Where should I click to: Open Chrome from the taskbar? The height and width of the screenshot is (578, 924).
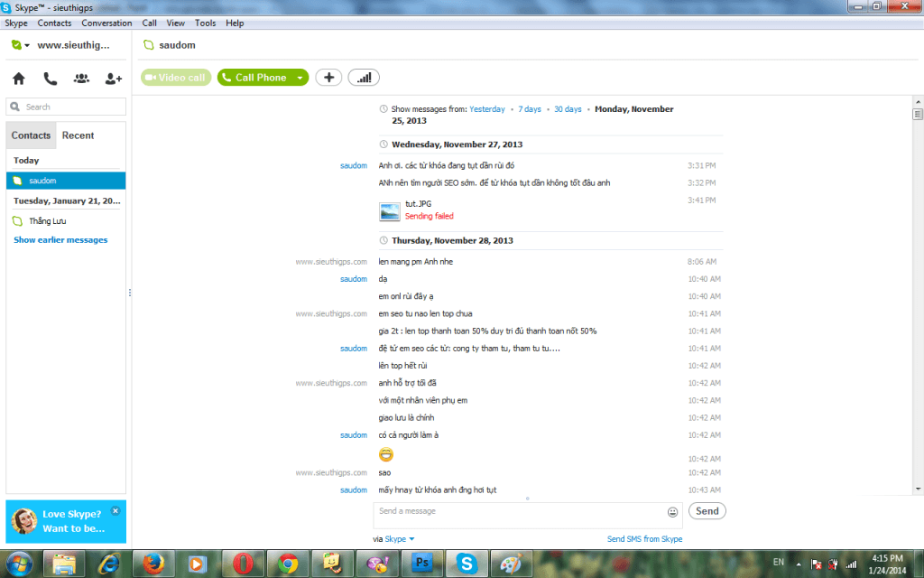coord(288,564)
